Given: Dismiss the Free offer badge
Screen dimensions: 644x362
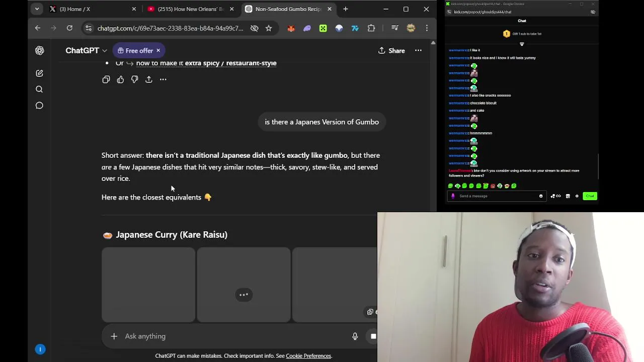Looking at the screenshot, I should click(158, 50).
